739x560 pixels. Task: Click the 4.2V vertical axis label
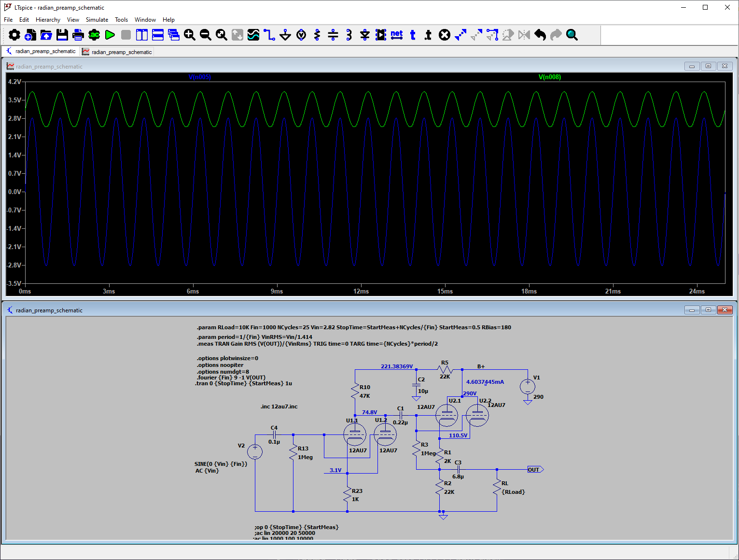14,82
